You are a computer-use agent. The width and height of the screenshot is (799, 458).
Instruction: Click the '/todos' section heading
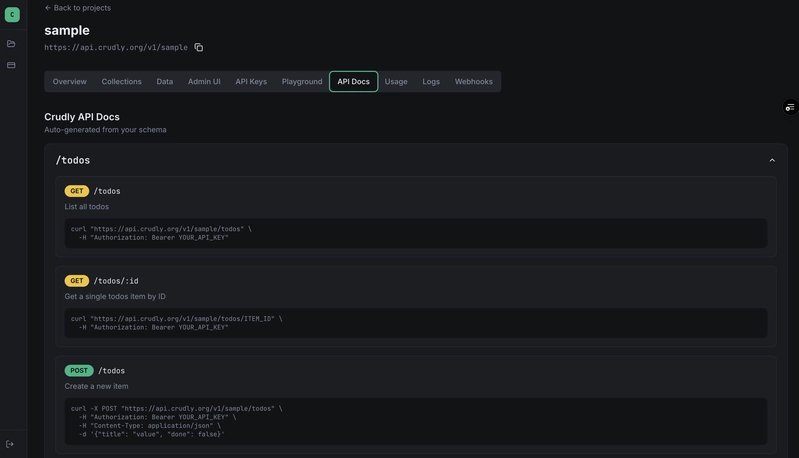(73, 160)
